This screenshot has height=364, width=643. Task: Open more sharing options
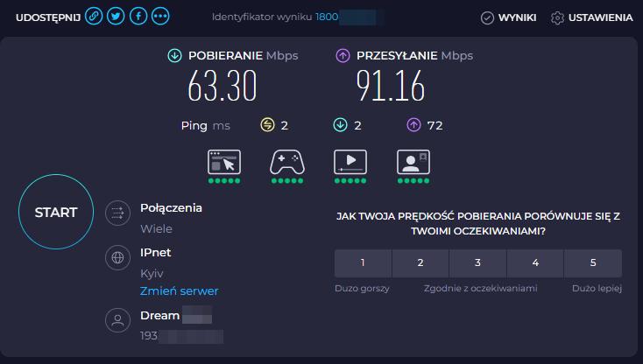click(x=161, y=17)
